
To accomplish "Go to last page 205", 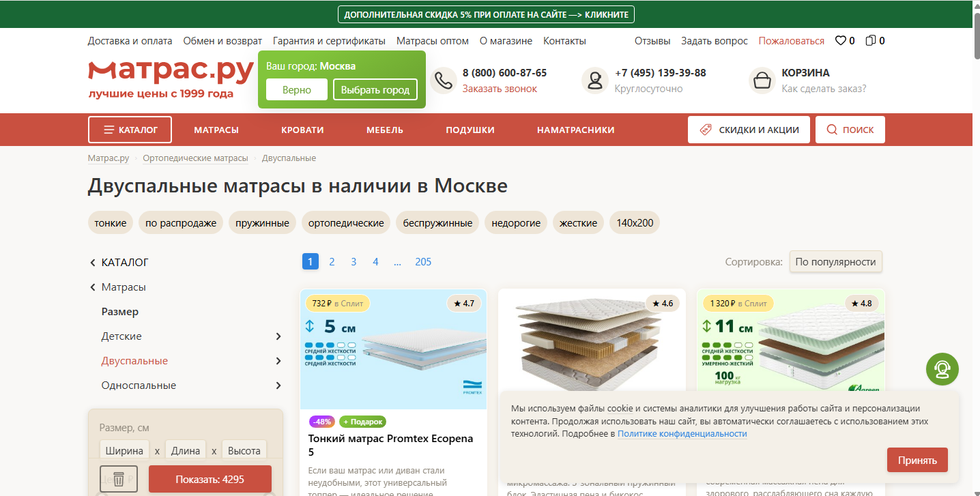I will tap(423, 261).
